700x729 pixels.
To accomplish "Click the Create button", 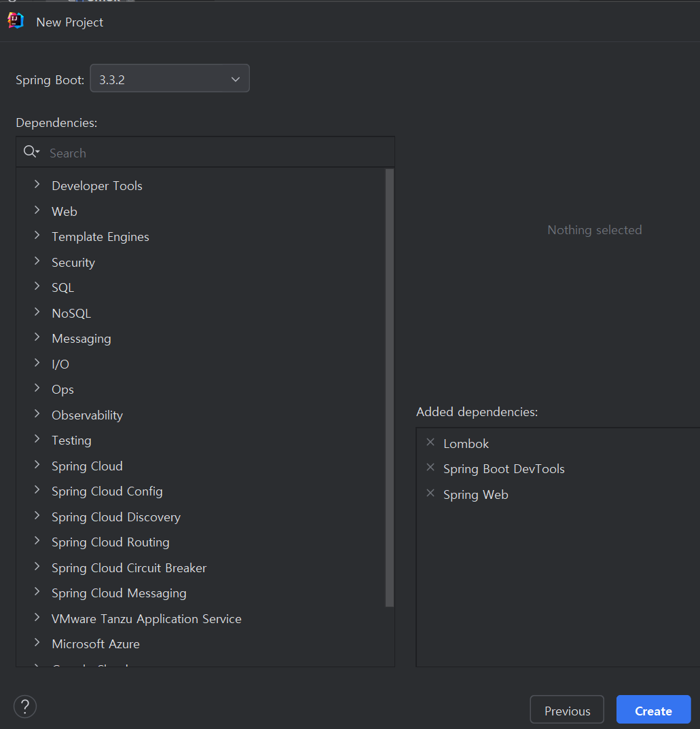I will 653,709.
